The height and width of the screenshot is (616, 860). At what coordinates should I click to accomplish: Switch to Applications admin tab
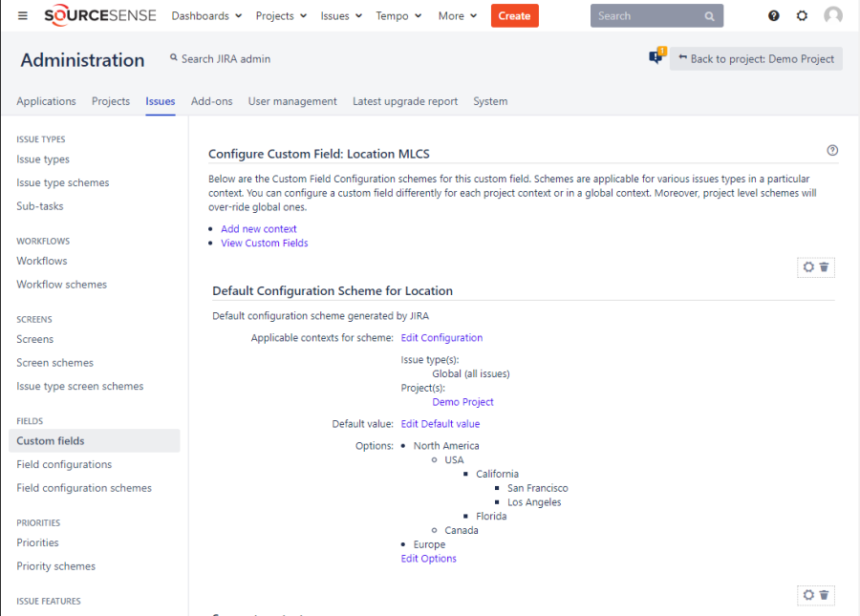[46, 101]
